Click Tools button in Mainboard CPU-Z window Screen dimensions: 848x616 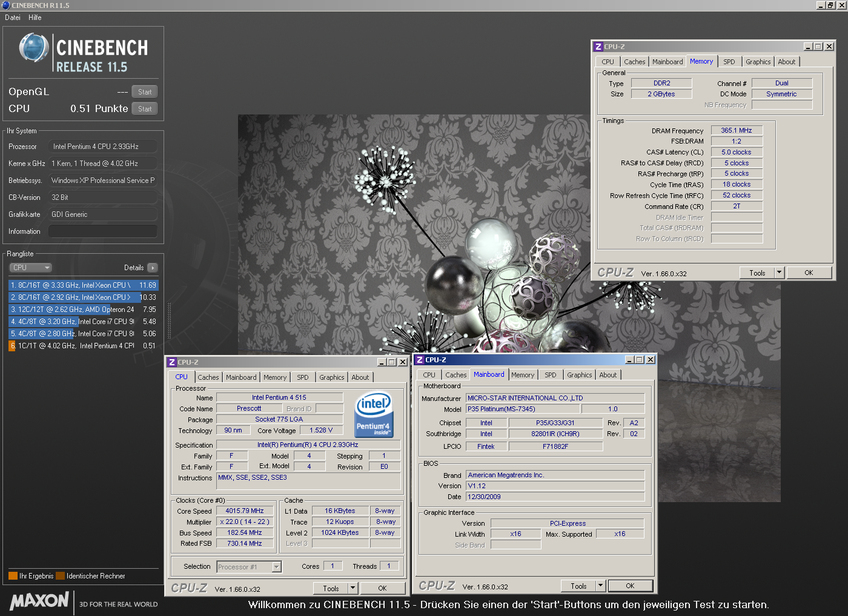578,586
